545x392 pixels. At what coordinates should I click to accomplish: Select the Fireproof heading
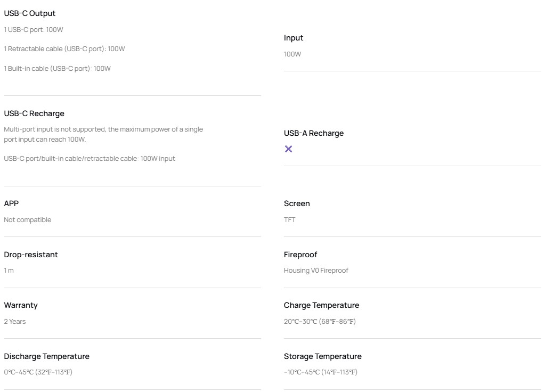[x=300, y=255]
